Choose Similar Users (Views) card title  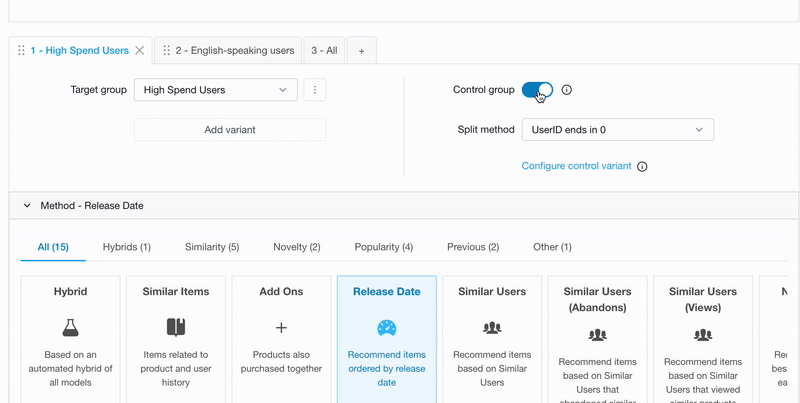[x=703, y=299]
